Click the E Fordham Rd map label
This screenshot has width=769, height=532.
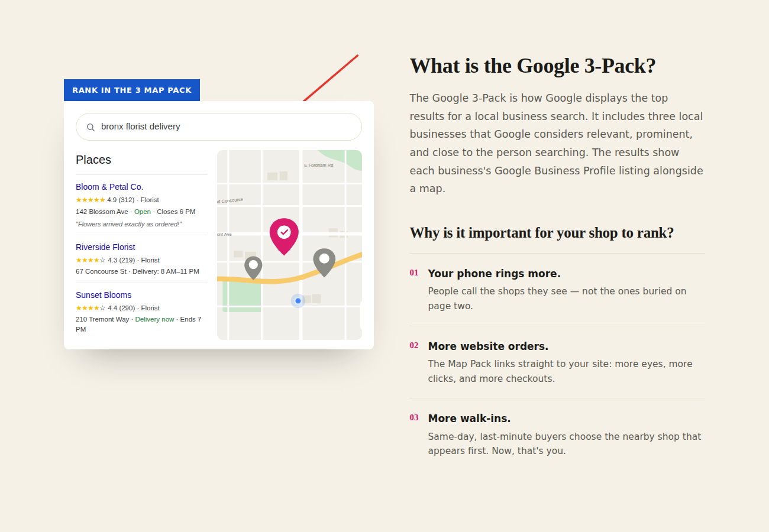point(319,166)
